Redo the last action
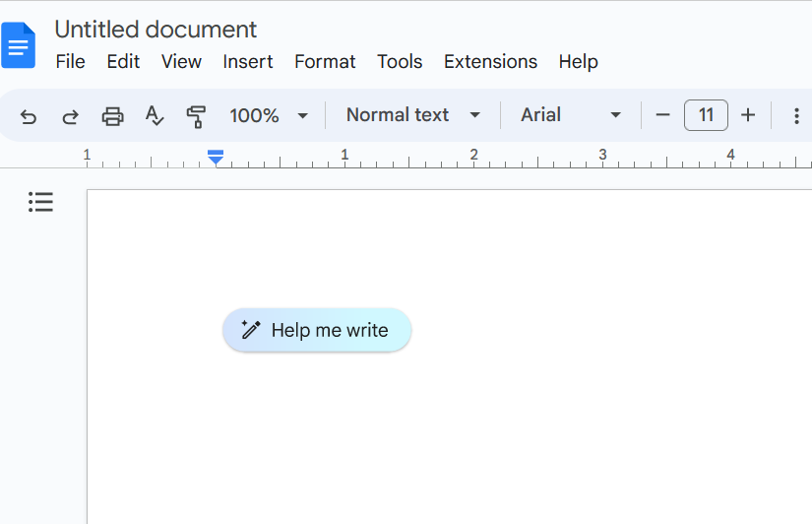This screenshot has width=812, height=524. tap(71, 116)
